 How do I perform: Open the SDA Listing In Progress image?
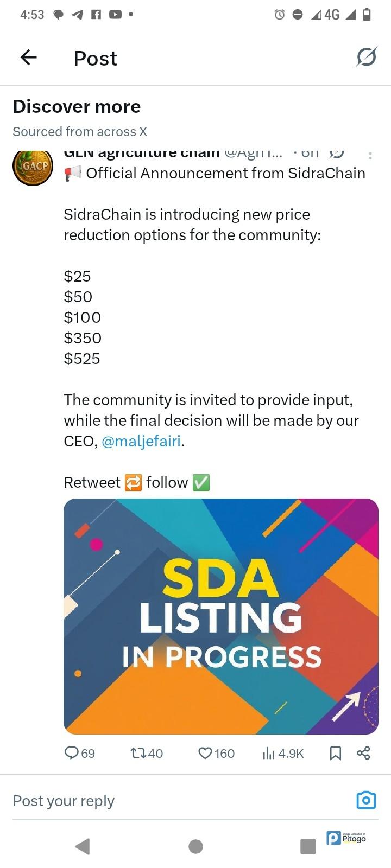click(220, 616)
